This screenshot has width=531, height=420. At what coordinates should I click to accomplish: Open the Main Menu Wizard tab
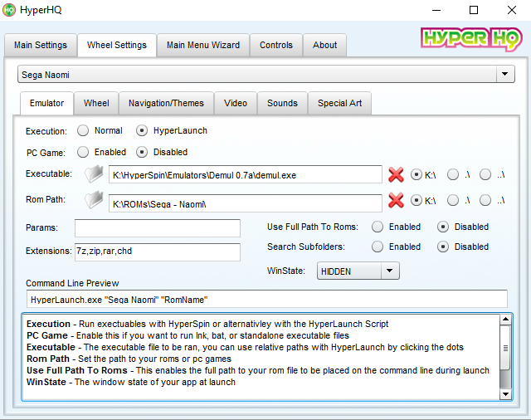203,45
